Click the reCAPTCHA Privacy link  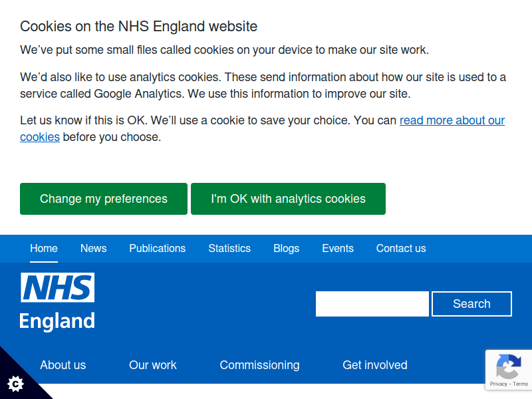click(x=498, y=384)
